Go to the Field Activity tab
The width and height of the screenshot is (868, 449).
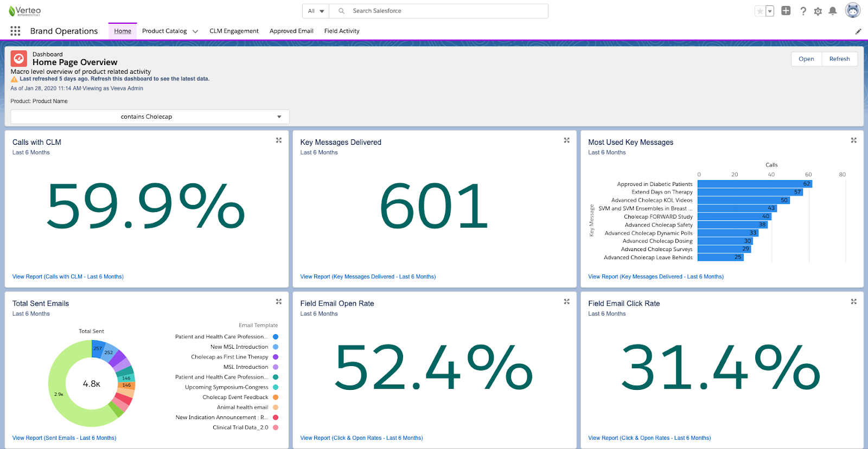[342, 31]
